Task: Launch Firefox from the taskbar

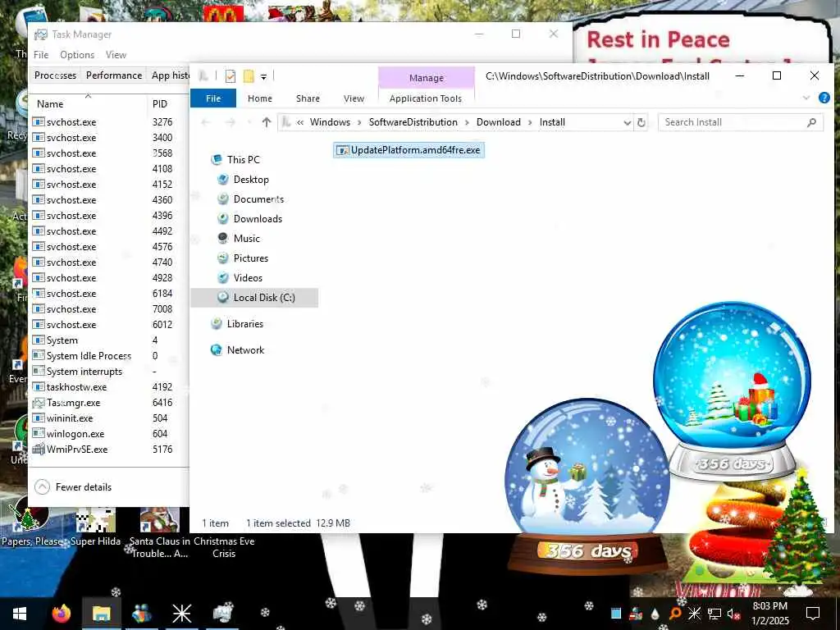Action: pyautogui.click(x=61, y=614)
